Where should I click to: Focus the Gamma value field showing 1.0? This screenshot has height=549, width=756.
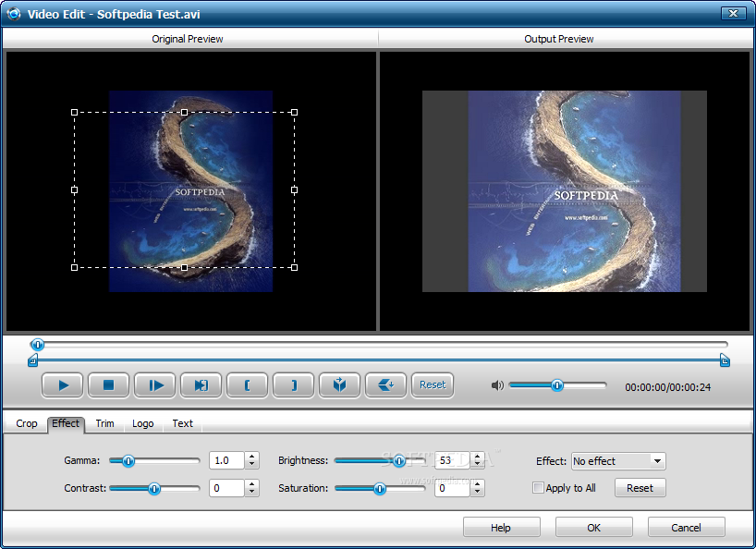pyautogui.click(x=227, y=461)
